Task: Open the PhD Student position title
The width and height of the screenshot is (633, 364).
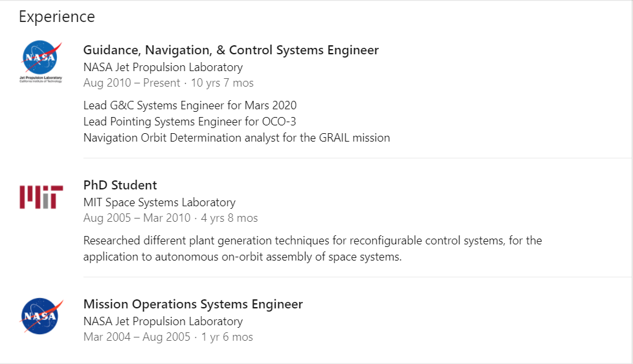Action: (x=120, y=186)
